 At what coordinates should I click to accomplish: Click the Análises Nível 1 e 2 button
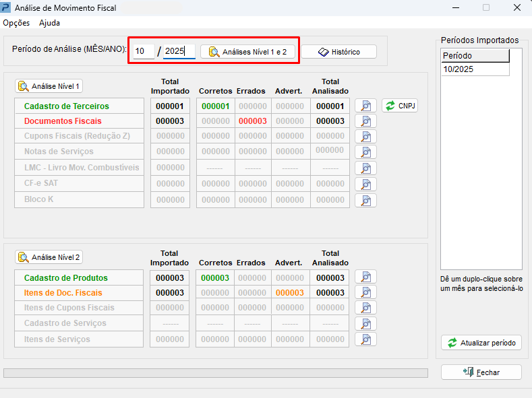coord(247,52)
